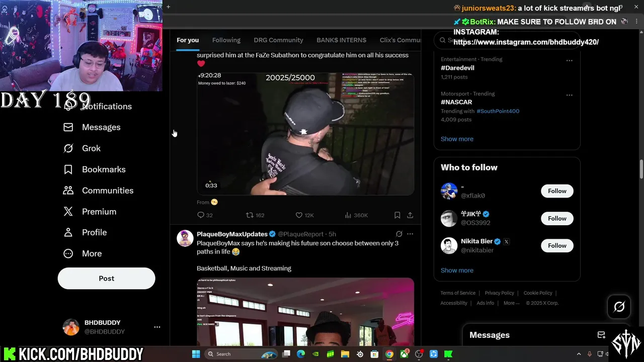Open the #SouthPoint400 hashtag link

(498, 111)
